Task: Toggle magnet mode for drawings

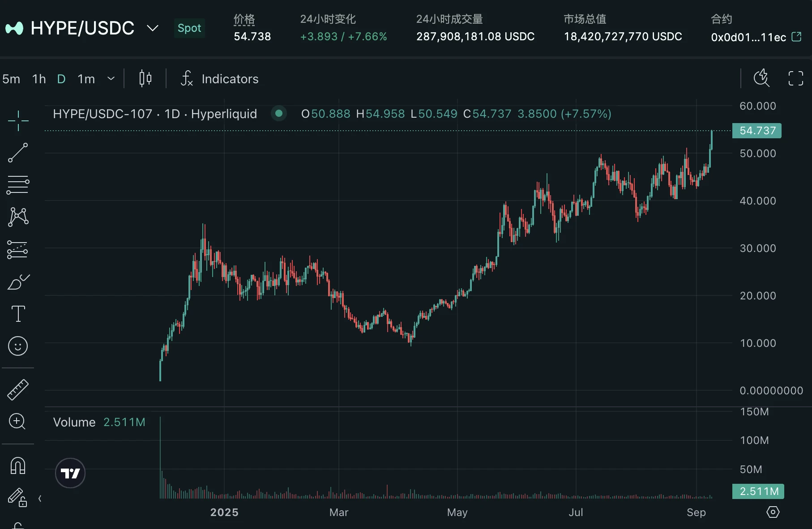Action: (18, 466)
